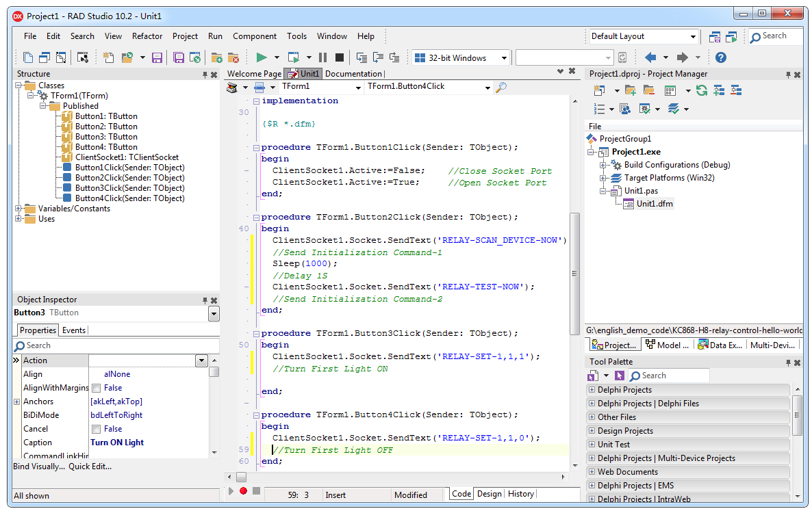Click the blue Back navigation arrow

point(650,57)
